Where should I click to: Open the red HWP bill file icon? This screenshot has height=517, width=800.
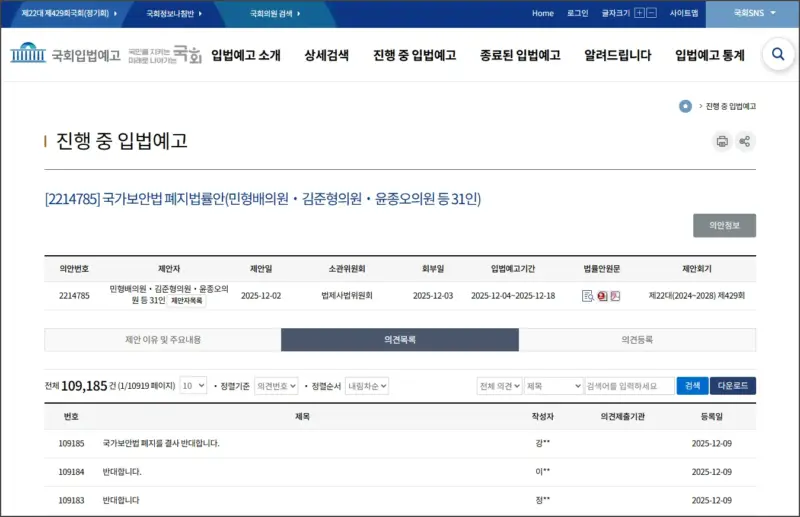tap(602, 296)
